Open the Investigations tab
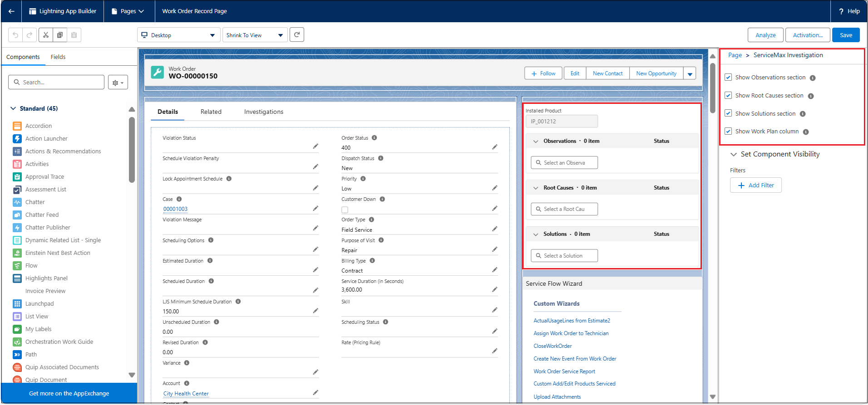 264,112
